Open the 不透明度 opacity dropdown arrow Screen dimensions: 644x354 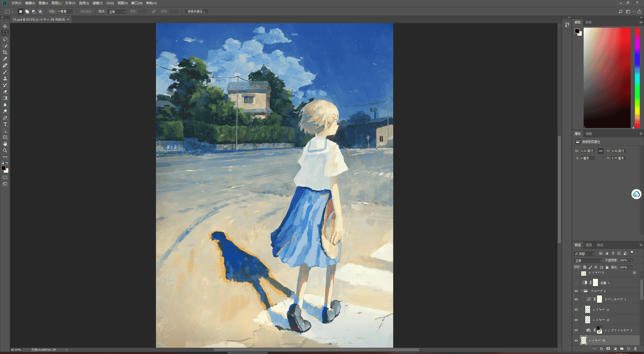631,260
